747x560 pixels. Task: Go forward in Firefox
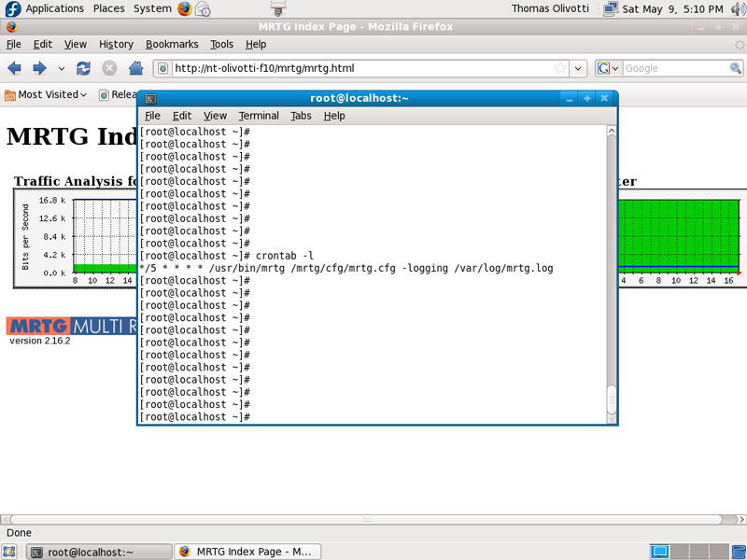(39, 68)
